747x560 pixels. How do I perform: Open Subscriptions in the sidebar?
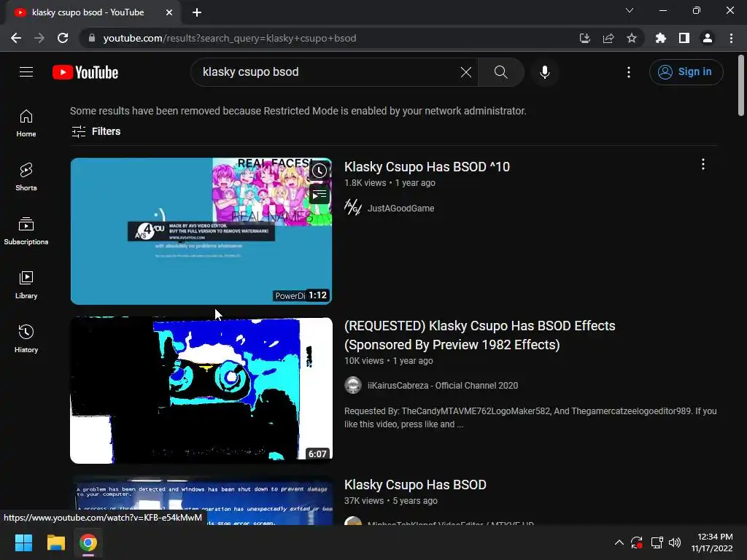coord(26,231)
